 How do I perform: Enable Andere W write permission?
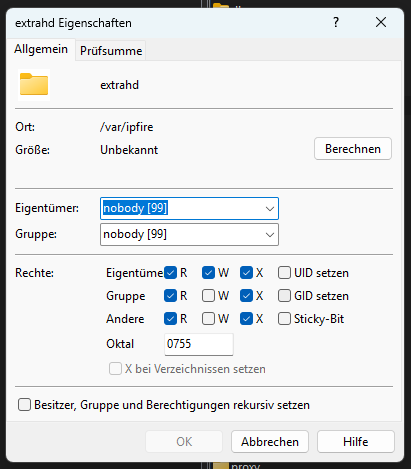(x=208, y=319)
